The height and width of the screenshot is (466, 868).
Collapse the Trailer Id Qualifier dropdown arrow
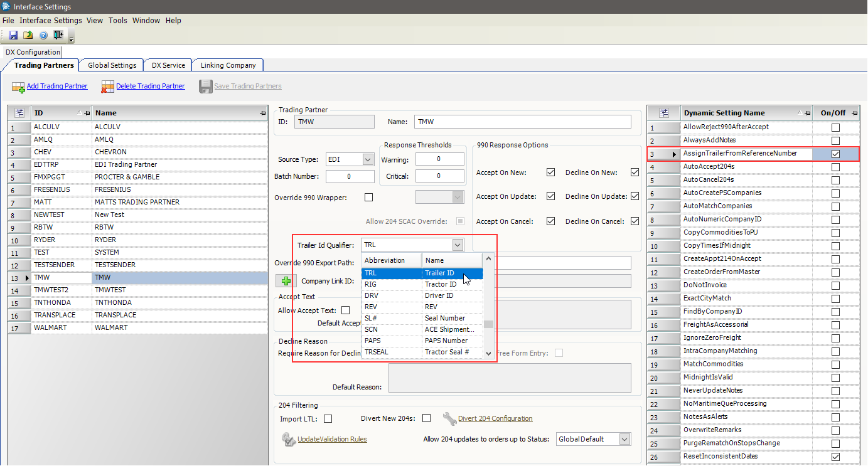pyautogui.click(x=458, y=245)
